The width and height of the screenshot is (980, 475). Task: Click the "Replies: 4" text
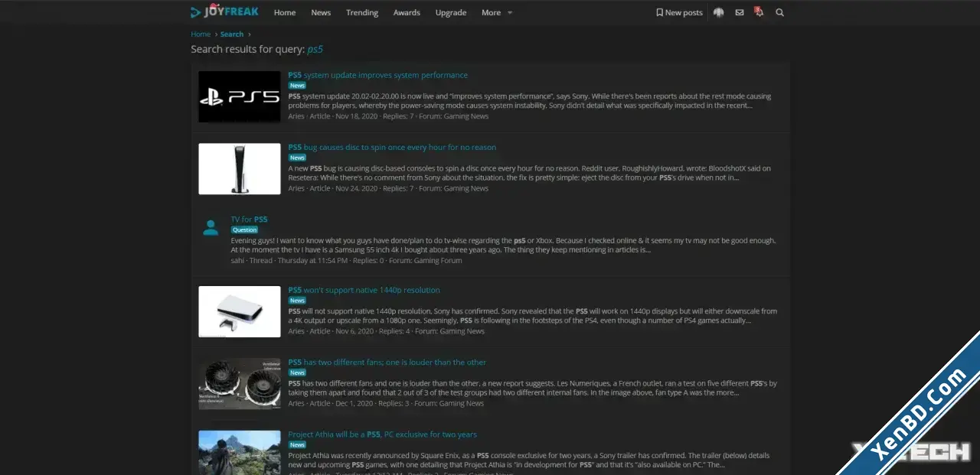pos(394,331)
